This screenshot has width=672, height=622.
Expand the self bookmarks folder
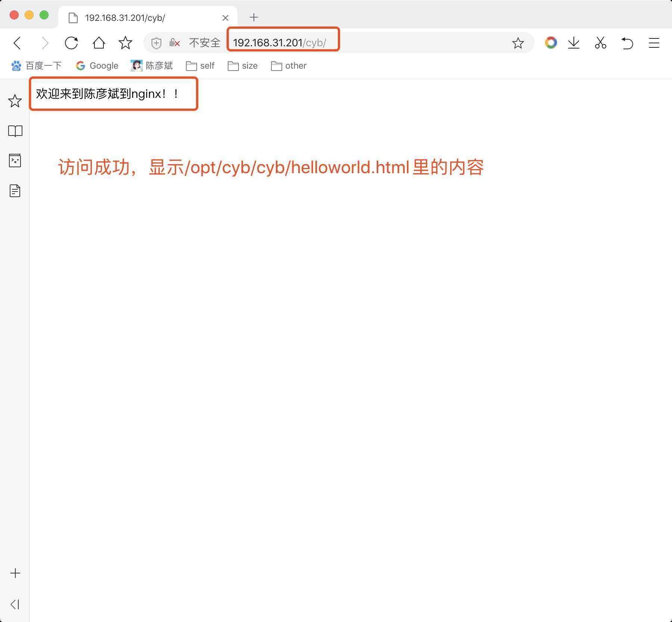200,66
